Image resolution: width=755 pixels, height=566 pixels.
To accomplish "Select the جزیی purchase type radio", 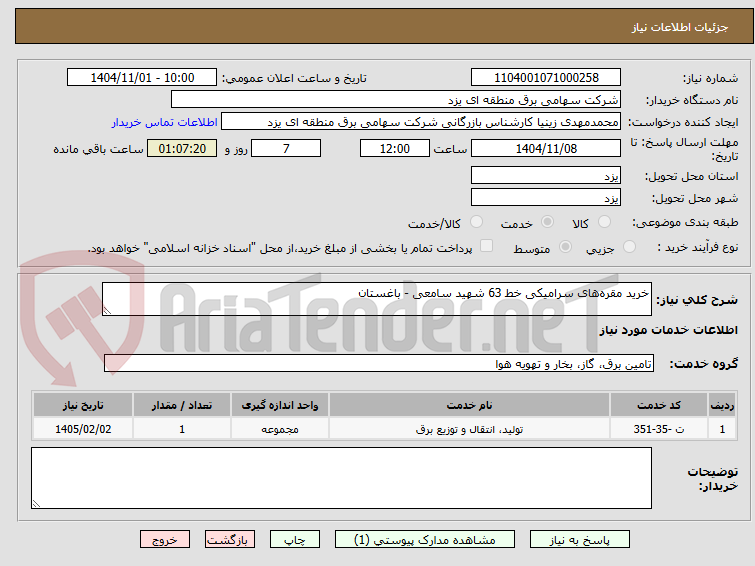I will point(629,247).
